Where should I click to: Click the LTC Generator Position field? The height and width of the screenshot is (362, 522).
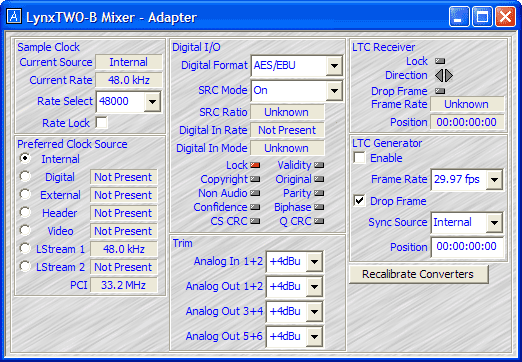467,247
